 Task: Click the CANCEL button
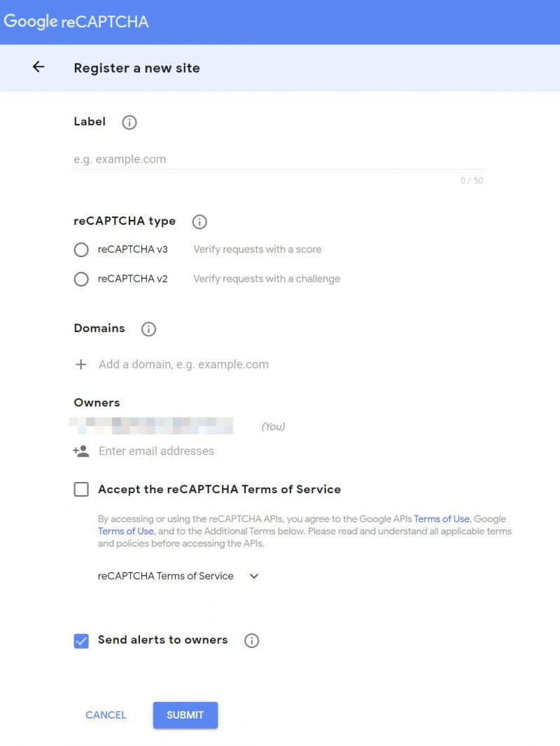pyautogui.click(x=106, y=715)
